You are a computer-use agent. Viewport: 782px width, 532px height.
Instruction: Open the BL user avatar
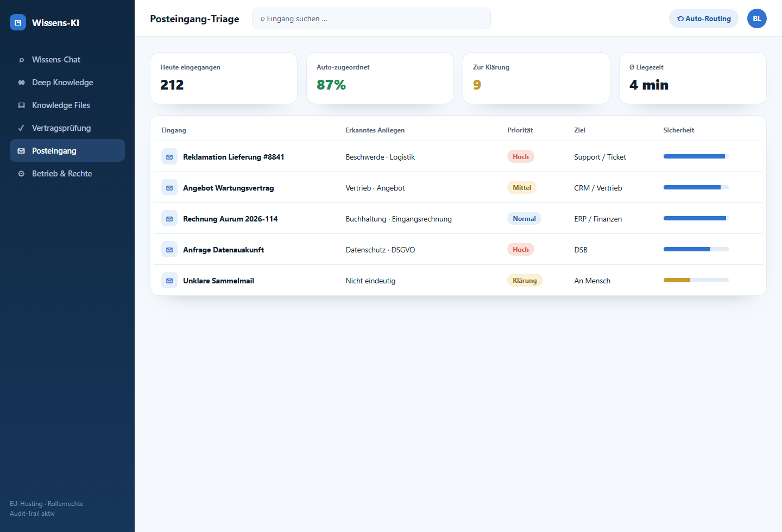pyautogui.click(x=757, y=18)
